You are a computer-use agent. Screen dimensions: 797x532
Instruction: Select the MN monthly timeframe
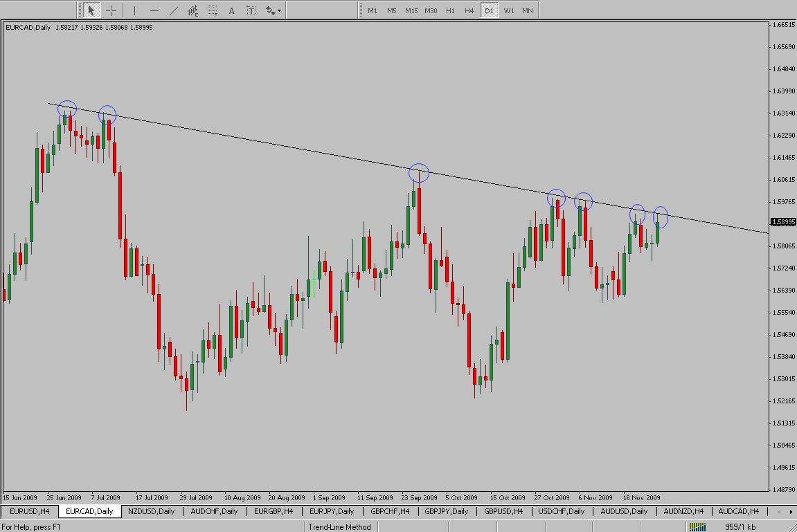(528, 10)
